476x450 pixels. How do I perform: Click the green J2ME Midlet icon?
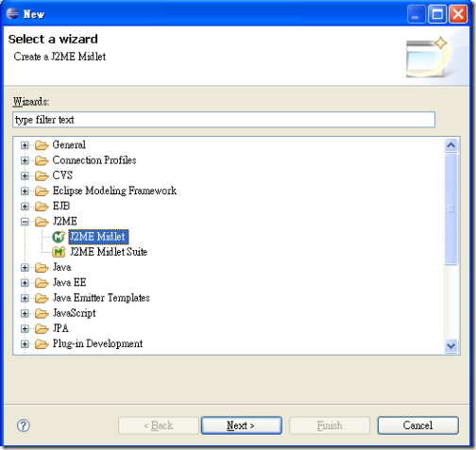59,237
